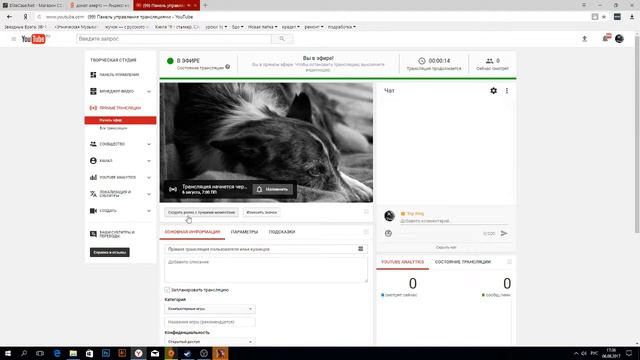Click the help question mark near Состояние трансляции

point(228,67)
